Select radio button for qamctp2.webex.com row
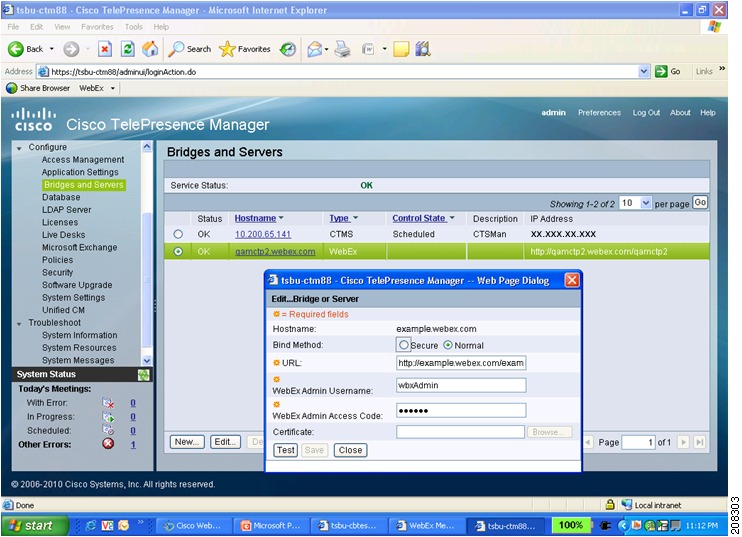 pyautogui.click(x=178, y=251)
